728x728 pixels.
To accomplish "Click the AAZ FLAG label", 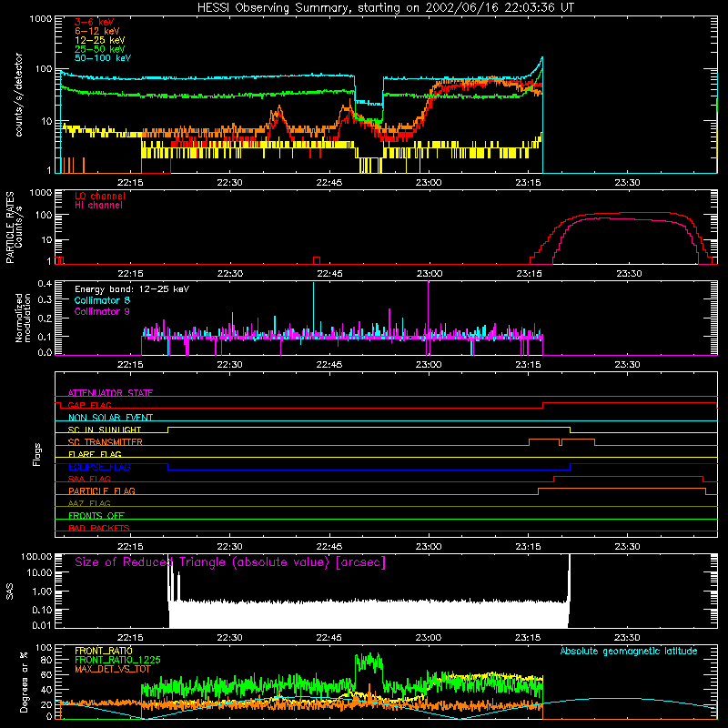I will click(x=89, y=503).
